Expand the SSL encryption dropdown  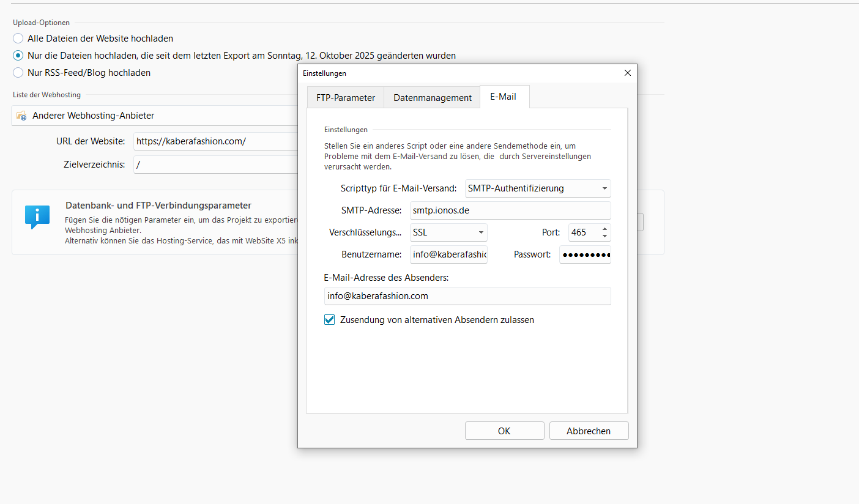coord(448,232)
